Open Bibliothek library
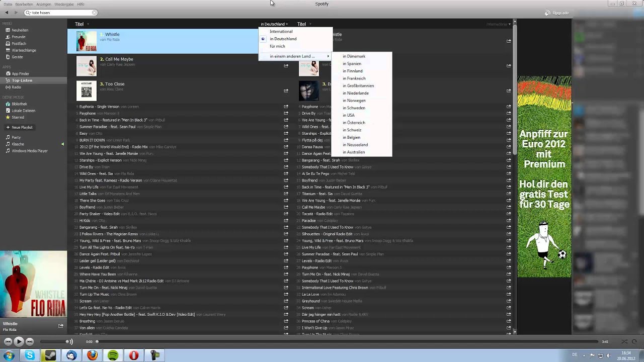 pos(19,104)
